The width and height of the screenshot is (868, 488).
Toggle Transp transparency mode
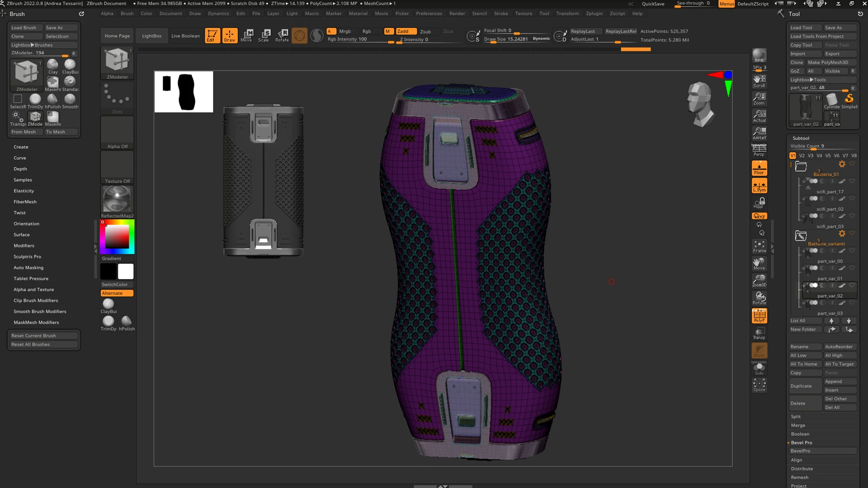pyautogui.click(x=759, y=333)
